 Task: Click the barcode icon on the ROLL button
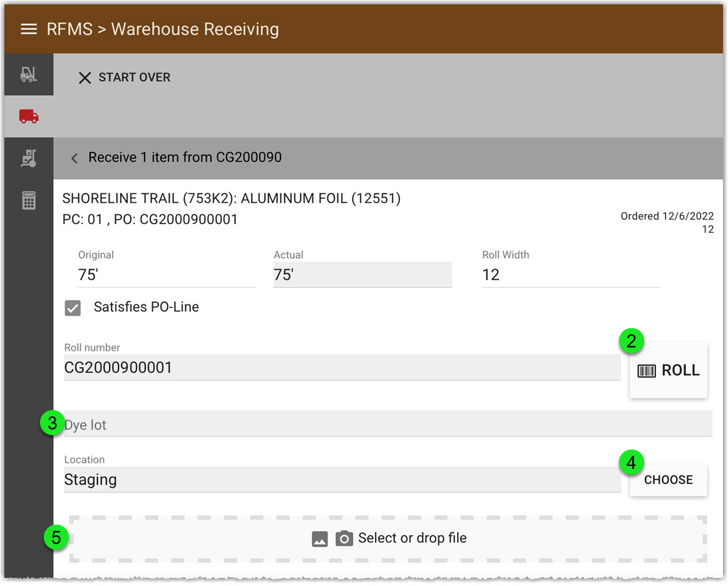click(645, 370)
